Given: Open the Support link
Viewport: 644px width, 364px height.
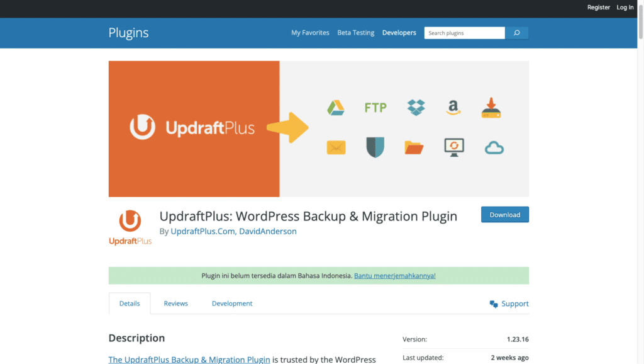Looking at the screenshot, I should click(x=514, y=304).
